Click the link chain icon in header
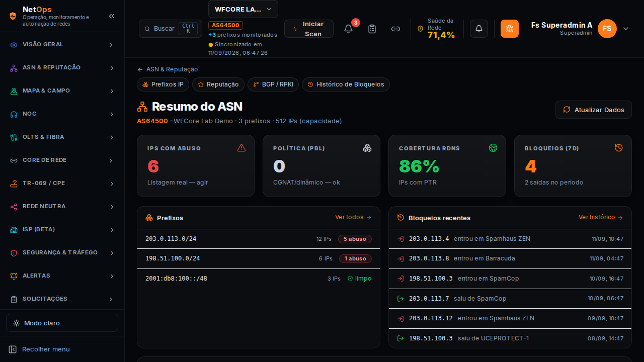The height and width of the screenshot is (362, 644). pos(395,29)
